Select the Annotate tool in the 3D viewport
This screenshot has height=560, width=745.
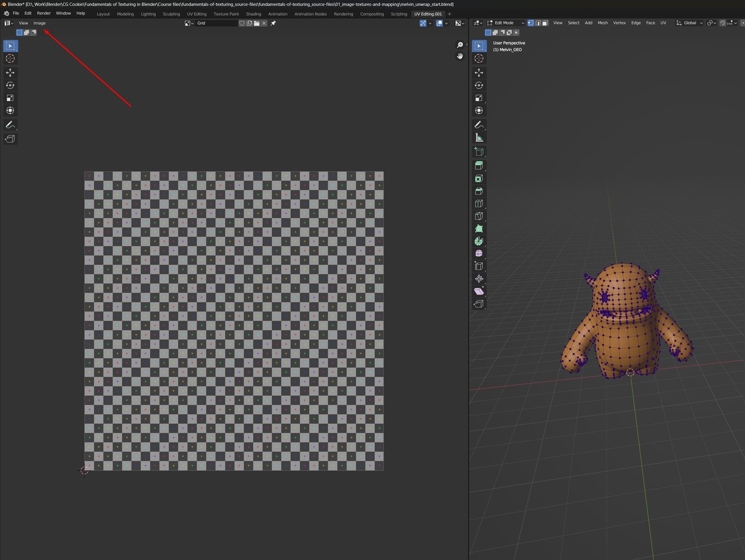click(479, 125)
